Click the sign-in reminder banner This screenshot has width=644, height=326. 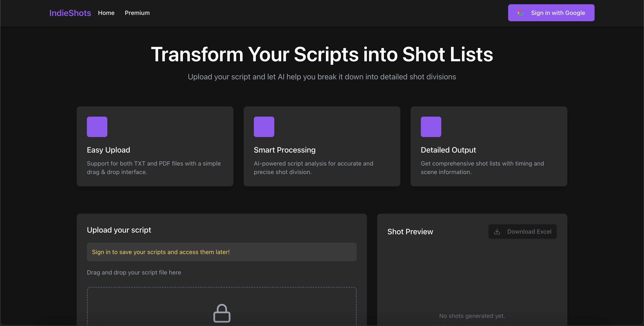coord(222,252)
